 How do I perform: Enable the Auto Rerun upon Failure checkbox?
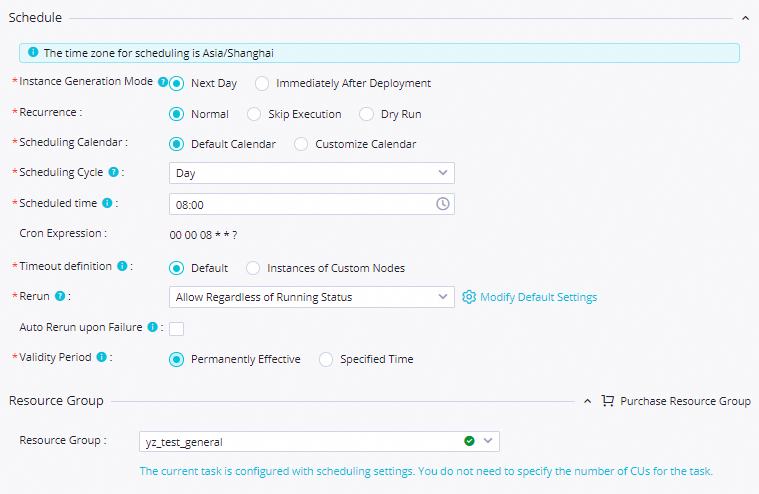pos(177,329)
